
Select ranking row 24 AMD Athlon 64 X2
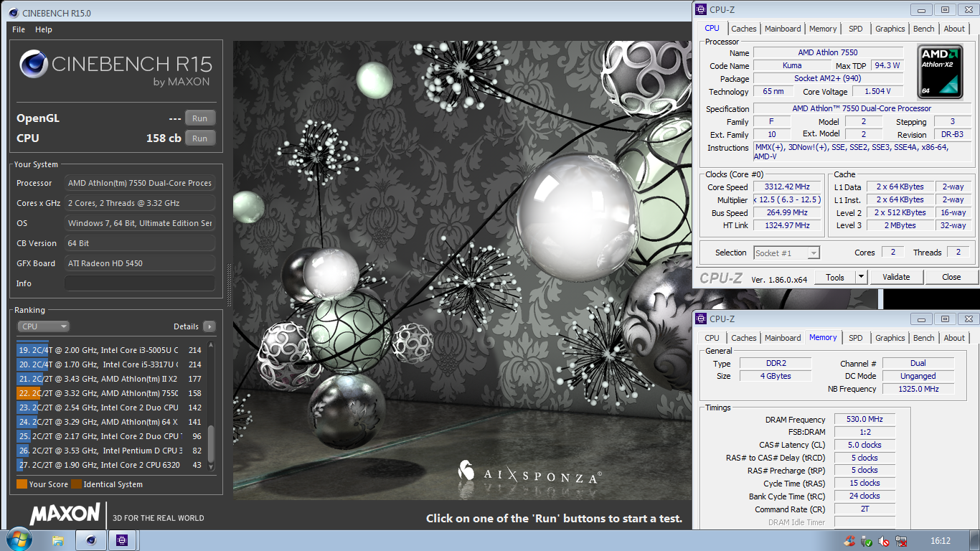[x=110, y=422]
